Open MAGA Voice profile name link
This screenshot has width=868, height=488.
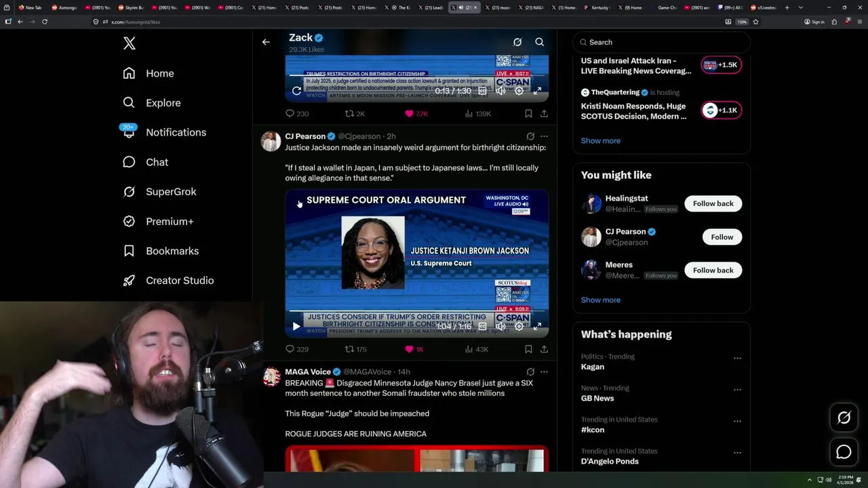[x=308, y=371]
